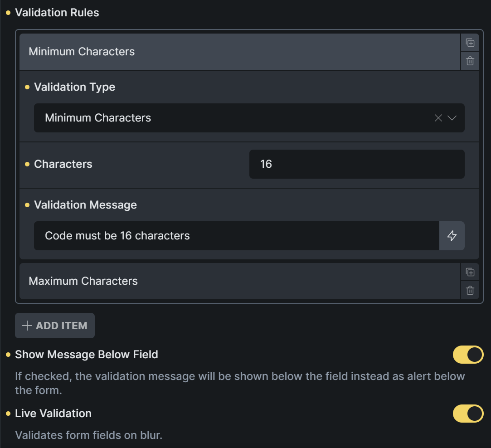
Task: Turn off the Live Validation switch
Action: [468, 414]
